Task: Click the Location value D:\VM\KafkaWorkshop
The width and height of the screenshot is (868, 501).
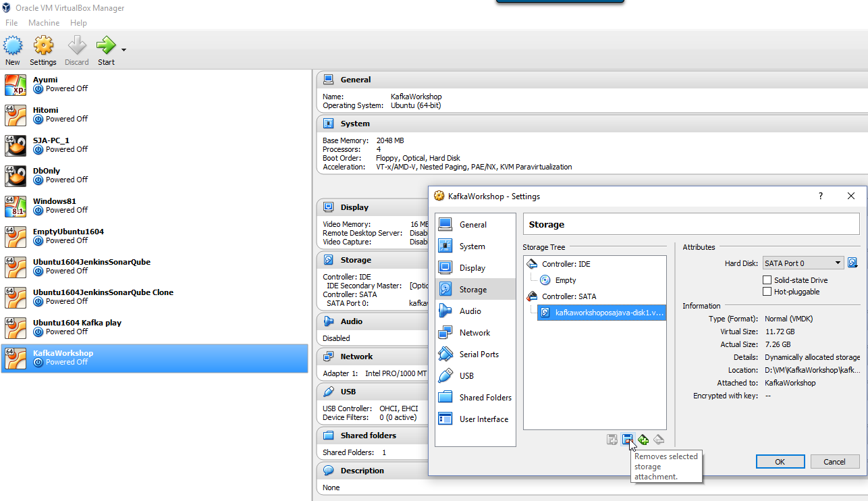Action: pos(813,370)
